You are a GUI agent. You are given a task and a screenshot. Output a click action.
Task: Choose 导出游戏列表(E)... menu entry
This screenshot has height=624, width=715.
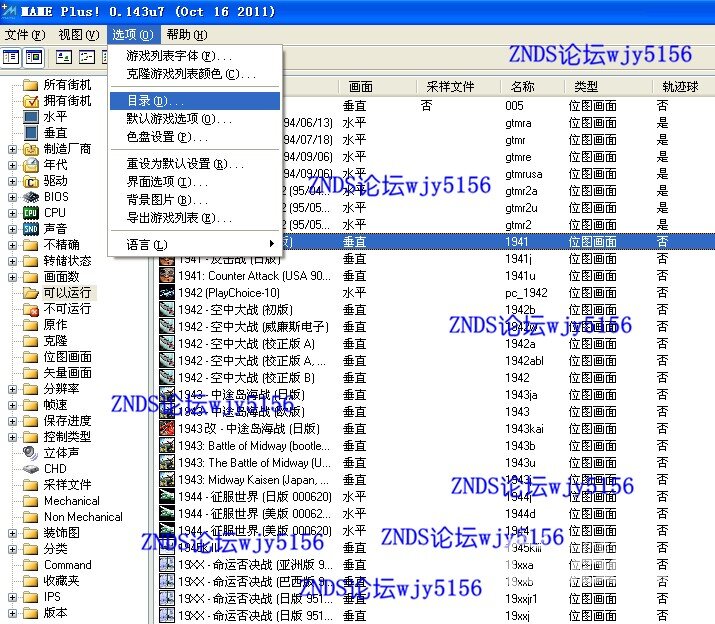coord(195,218)
